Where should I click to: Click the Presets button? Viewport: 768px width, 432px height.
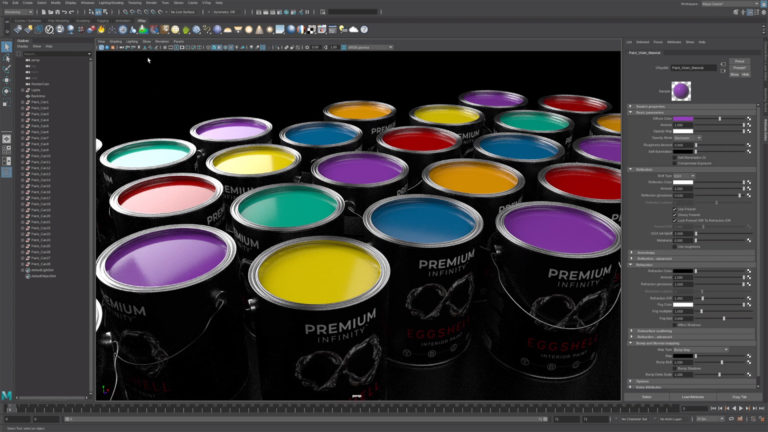(740, 68)
